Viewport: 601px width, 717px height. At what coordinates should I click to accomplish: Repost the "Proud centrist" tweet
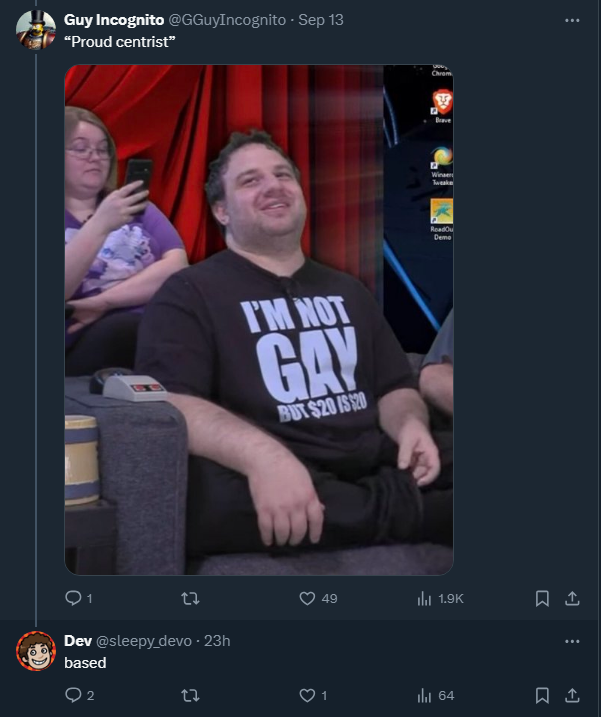(x=190, y=598)
